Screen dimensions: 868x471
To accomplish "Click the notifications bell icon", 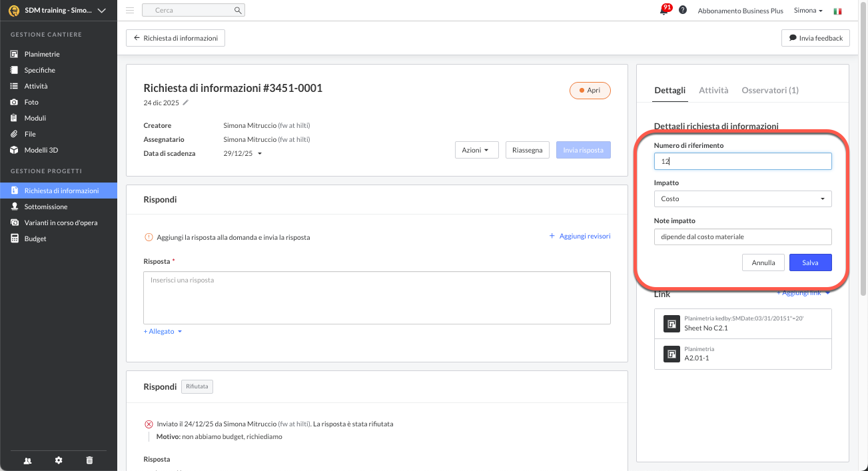I will pos(664,11).
